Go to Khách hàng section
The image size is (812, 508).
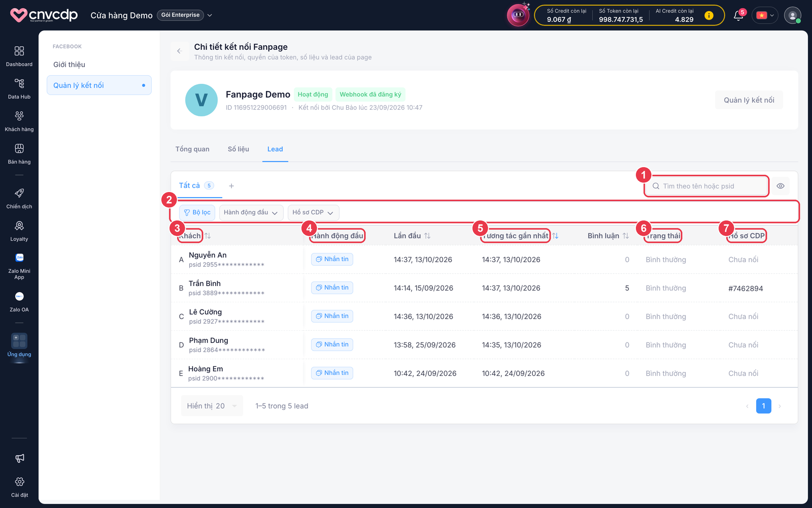coord(19,121)
